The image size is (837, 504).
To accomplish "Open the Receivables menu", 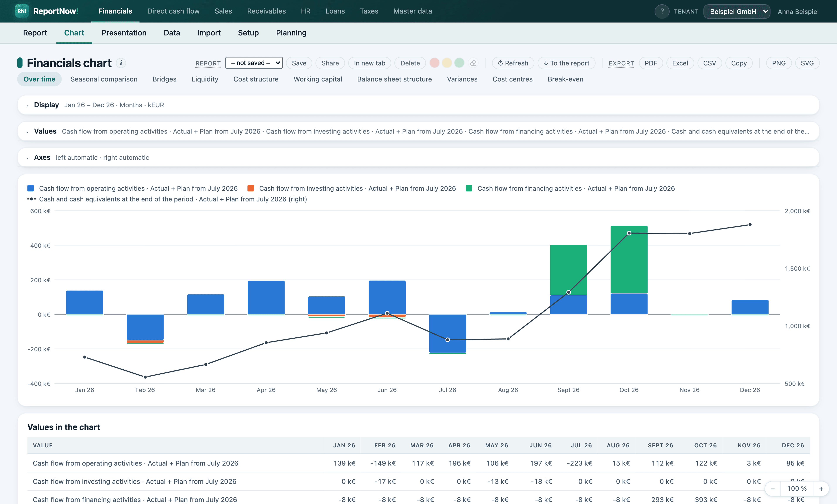I will coord(266,11).
